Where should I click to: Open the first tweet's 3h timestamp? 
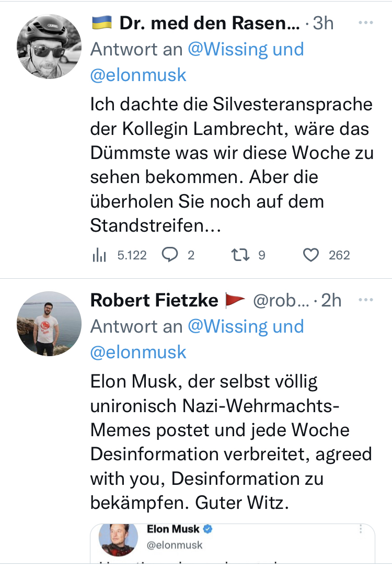coord(323,23)
